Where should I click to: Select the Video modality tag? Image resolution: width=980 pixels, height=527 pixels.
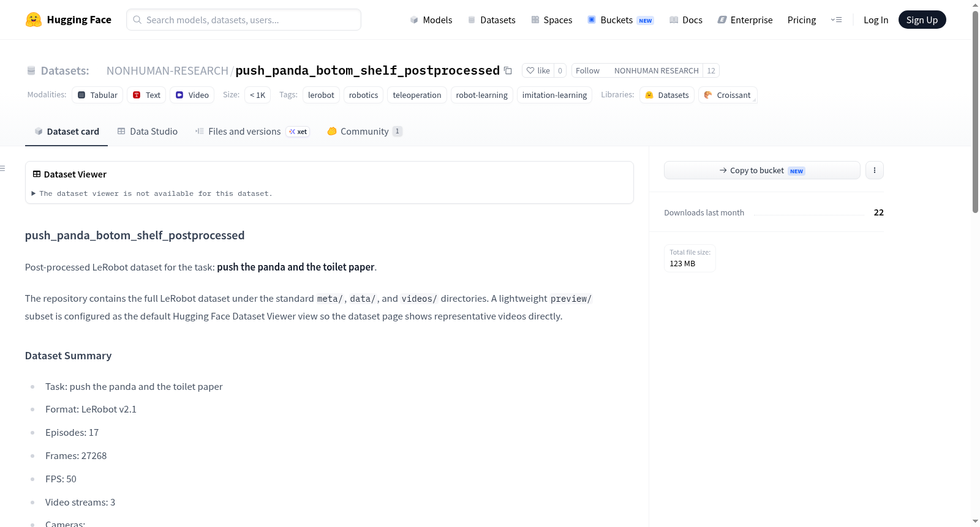192,95
